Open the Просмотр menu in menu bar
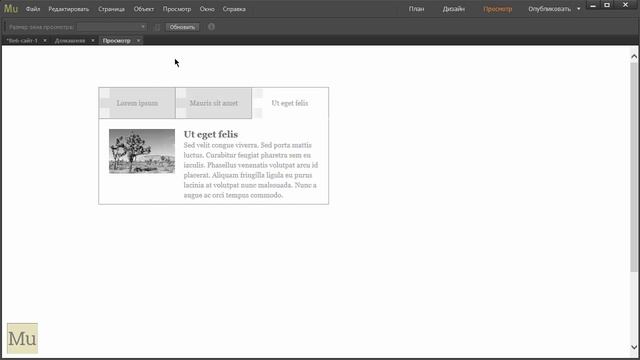 (x=177, y=9)
